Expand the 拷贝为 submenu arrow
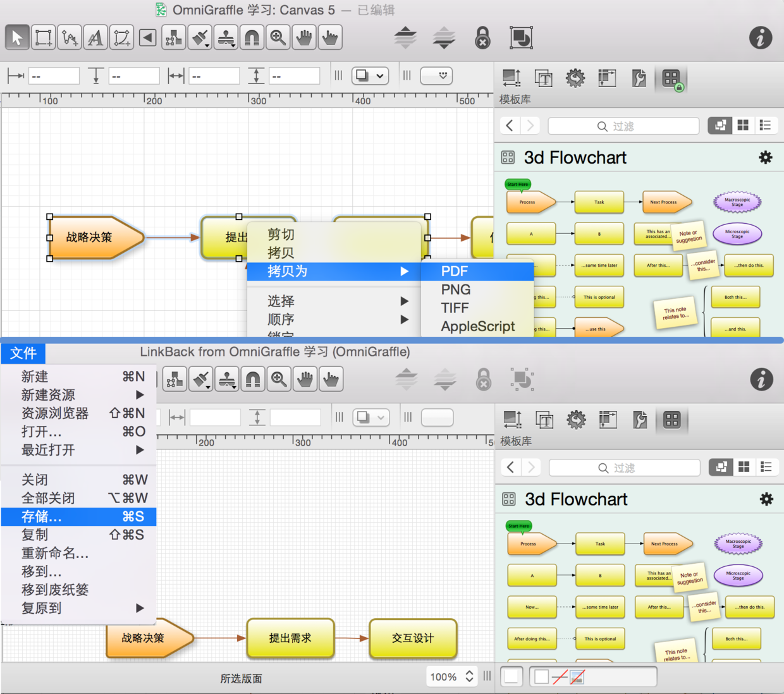This screenshot has width=784, height=694. (404, 271)
